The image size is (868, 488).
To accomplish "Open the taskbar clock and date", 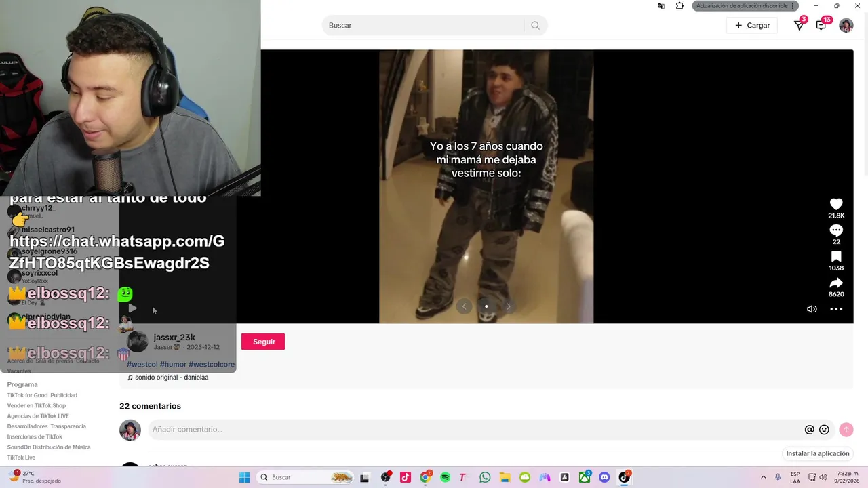I will click(x=848, y=477).
